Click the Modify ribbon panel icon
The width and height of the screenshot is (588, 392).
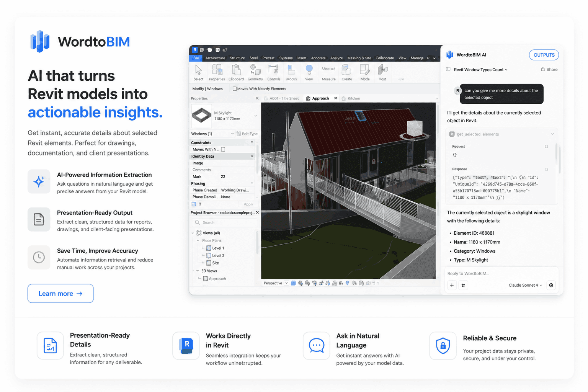point(291,70)
